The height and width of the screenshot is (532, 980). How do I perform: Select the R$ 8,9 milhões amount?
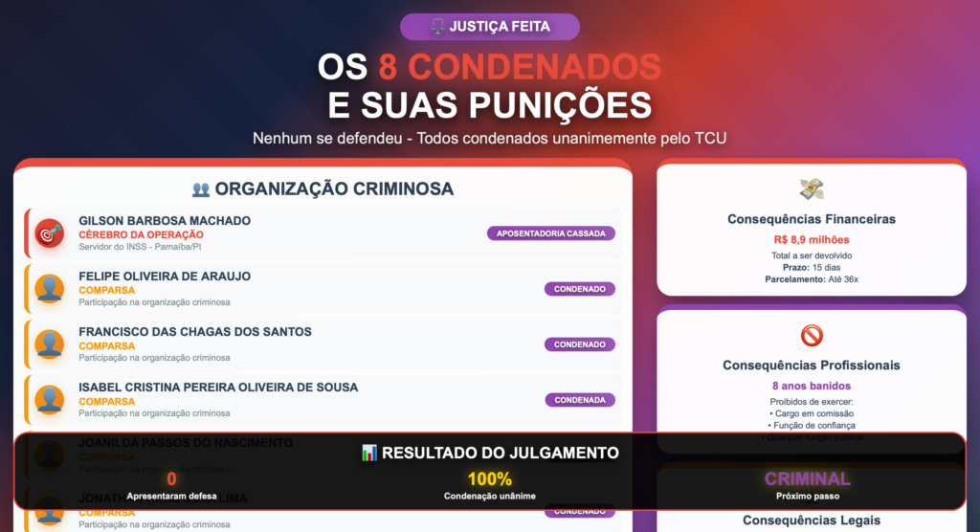pyautogui.click(x=812, y=239)
